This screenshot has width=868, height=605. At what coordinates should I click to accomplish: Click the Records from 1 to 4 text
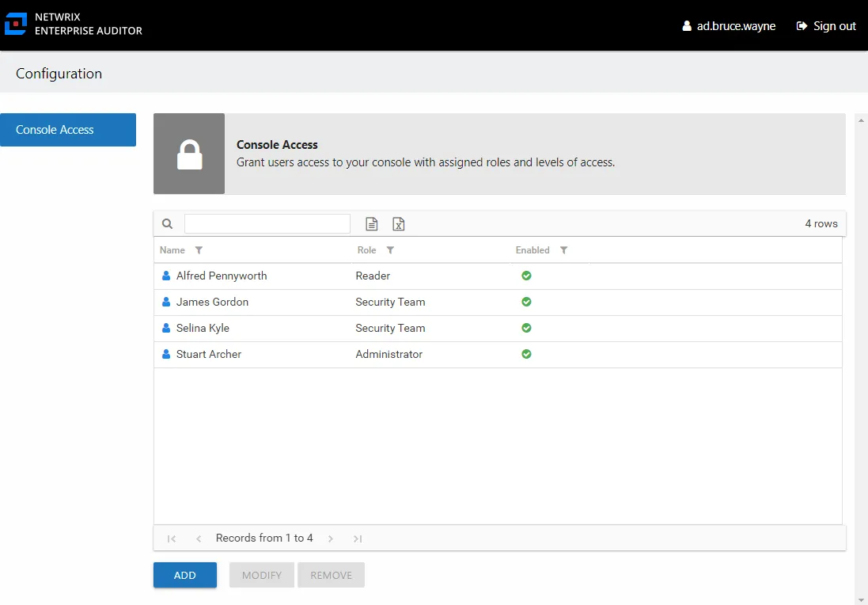pyautogui.click(x=264, y=538)
